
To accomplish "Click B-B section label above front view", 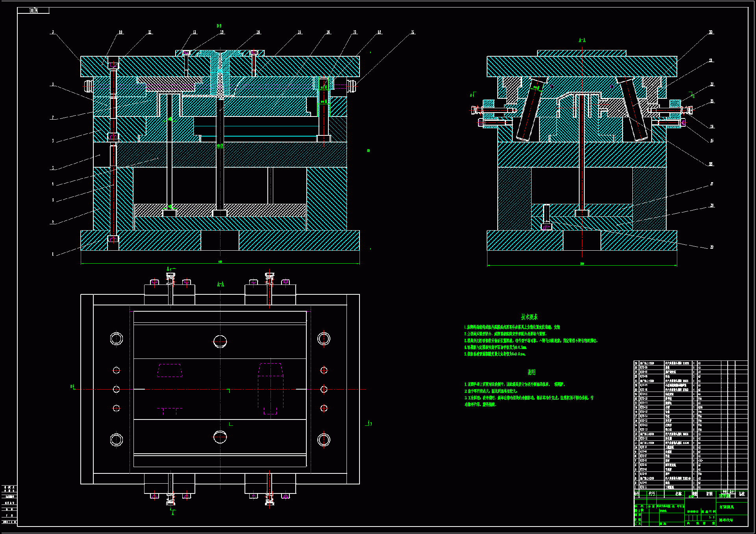I will pyautogui.click(x=219, y=26).
